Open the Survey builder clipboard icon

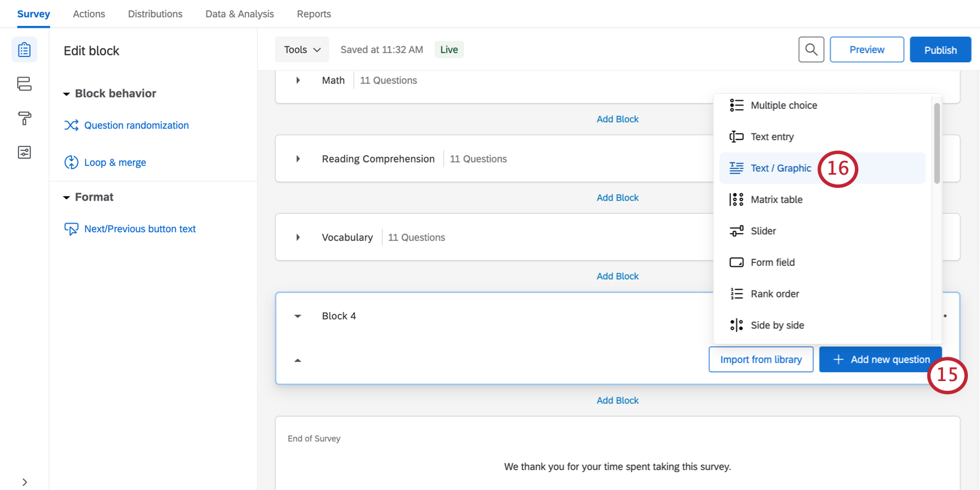tap(24, 50)
